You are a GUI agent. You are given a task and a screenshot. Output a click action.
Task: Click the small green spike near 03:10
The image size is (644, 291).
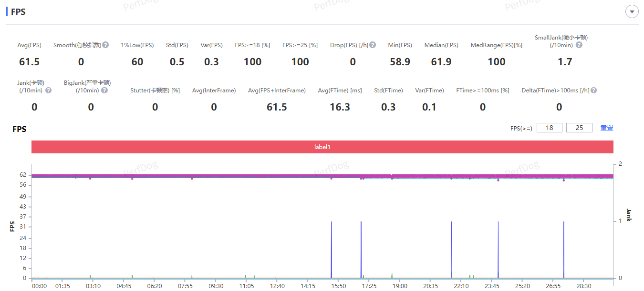90,276
